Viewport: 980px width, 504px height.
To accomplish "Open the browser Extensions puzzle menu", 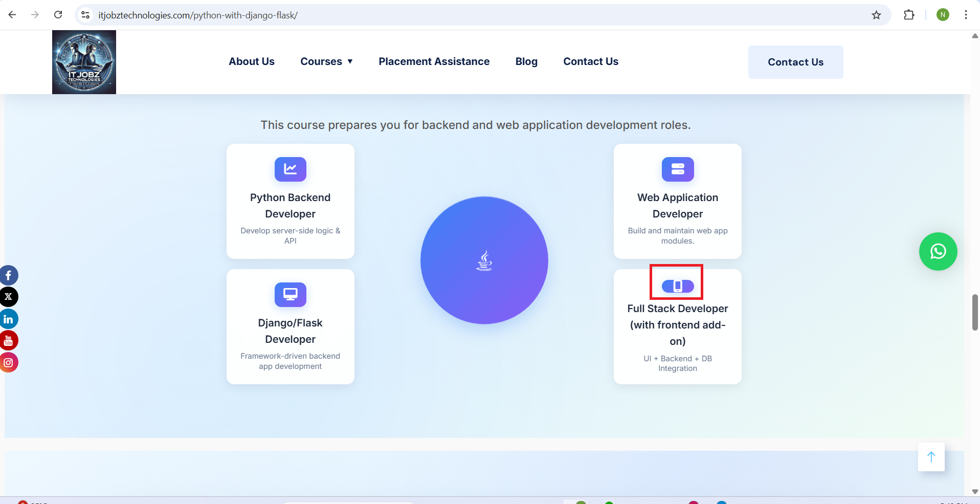I will 908,15.
